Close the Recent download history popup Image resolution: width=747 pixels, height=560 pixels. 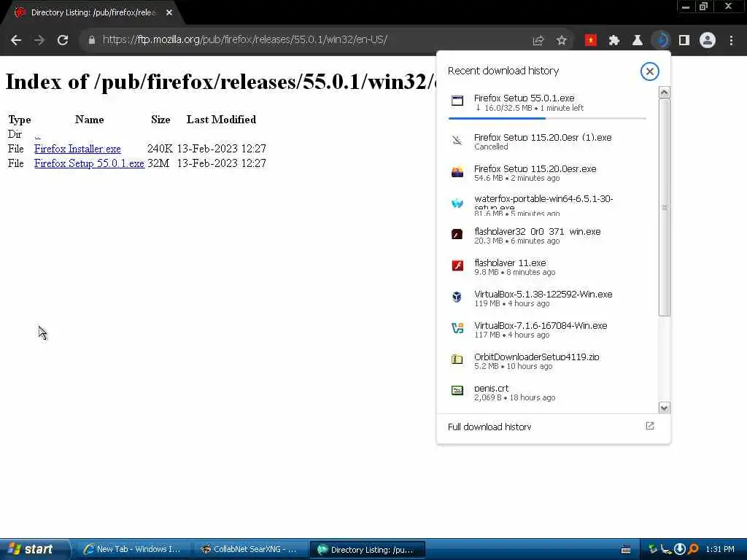(649, 71)
